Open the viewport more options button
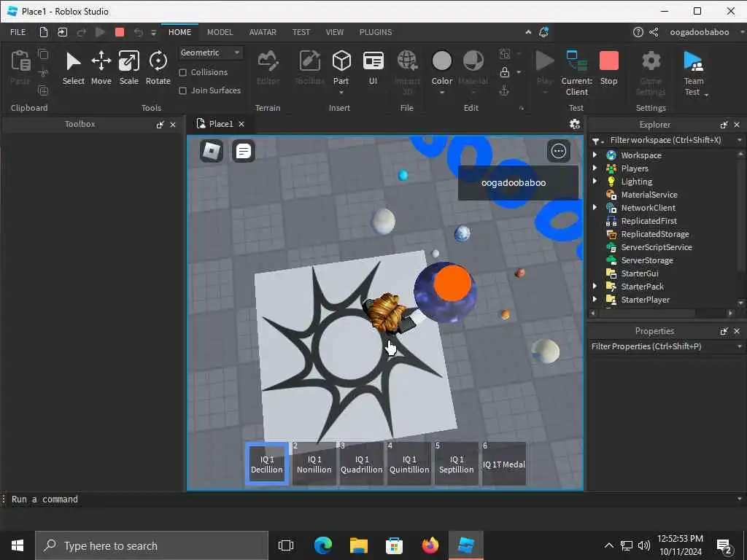 (558, 151)
